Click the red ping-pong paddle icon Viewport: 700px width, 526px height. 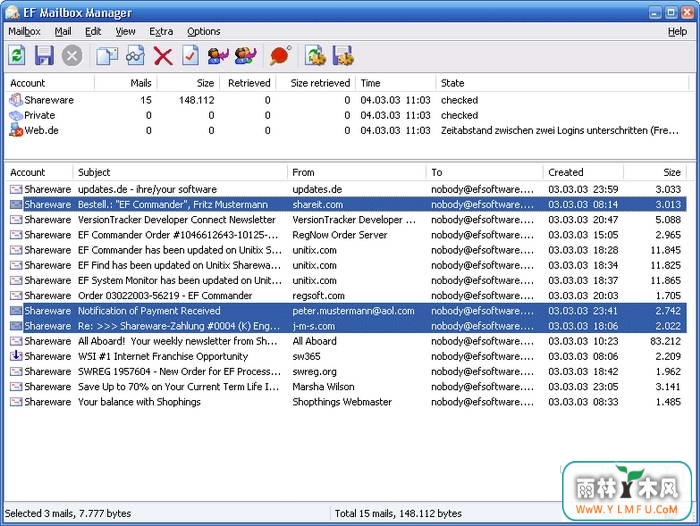coord(280,56)
